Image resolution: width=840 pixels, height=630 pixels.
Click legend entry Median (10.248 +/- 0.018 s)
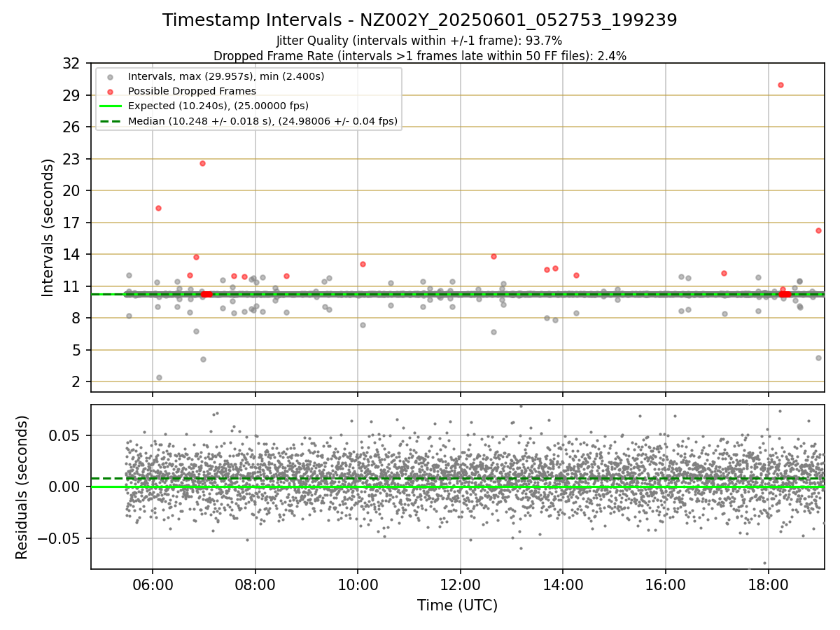point(263,121)
